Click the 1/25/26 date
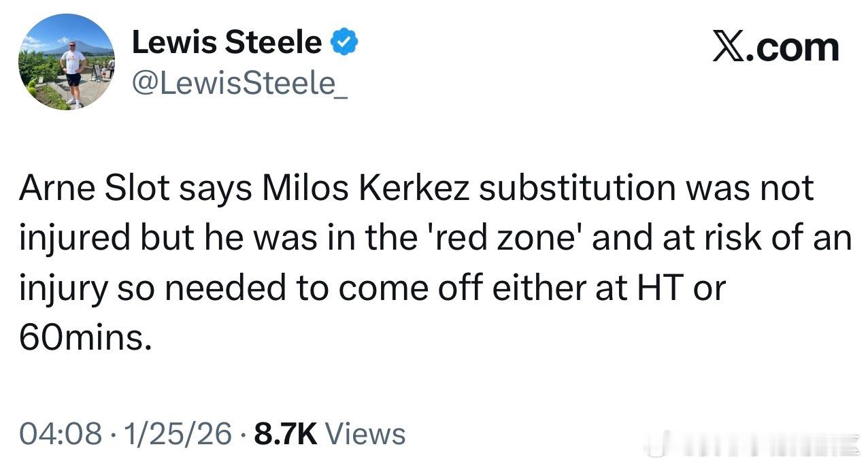The image size is (868, 466). click(176, 433)
